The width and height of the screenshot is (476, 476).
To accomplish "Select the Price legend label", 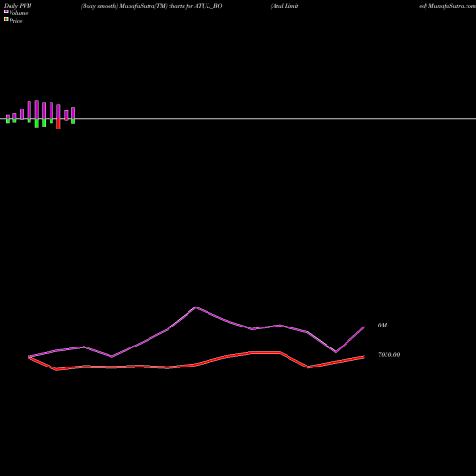I will coord(15,21).
